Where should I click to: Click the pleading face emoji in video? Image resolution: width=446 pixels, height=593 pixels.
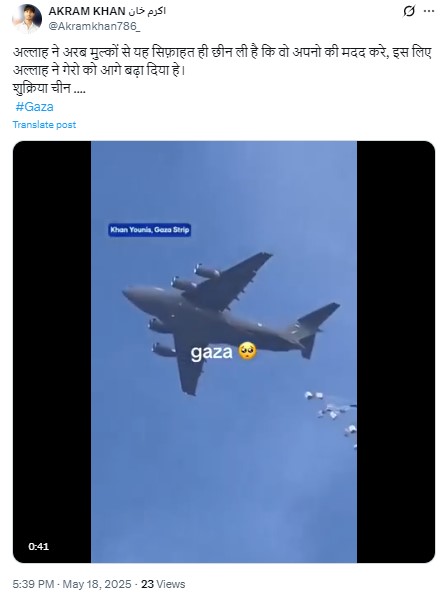248,351
